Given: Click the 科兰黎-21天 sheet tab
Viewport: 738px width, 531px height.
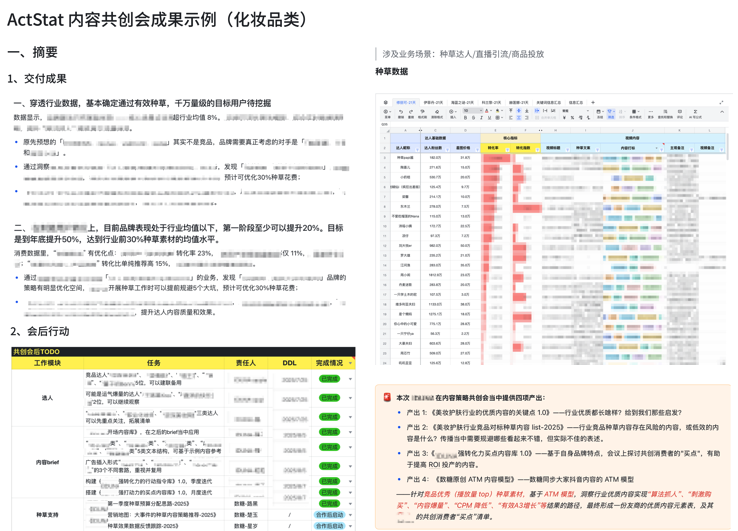Looking at the screenshot, I should 491,102.
